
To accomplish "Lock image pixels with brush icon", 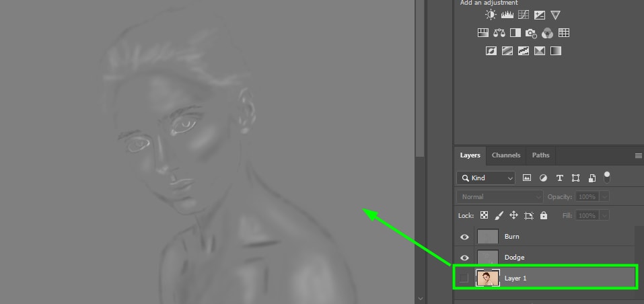I will pyautogui.click(x=499, y=215).
